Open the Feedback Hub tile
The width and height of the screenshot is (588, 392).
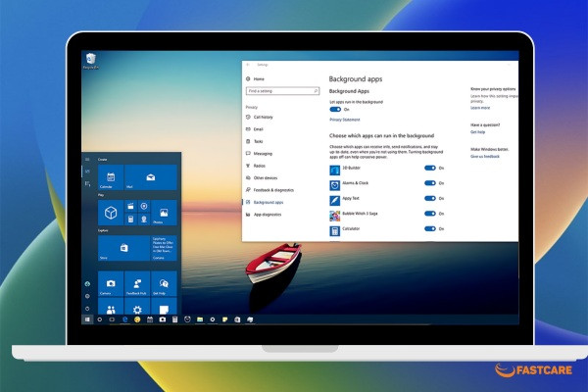click(x=137, y=283)
